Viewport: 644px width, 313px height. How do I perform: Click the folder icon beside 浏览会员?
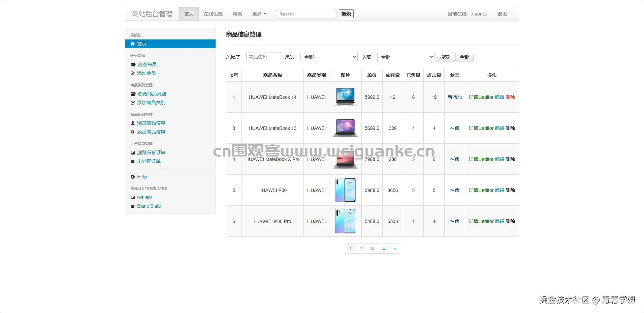(133, 64)
